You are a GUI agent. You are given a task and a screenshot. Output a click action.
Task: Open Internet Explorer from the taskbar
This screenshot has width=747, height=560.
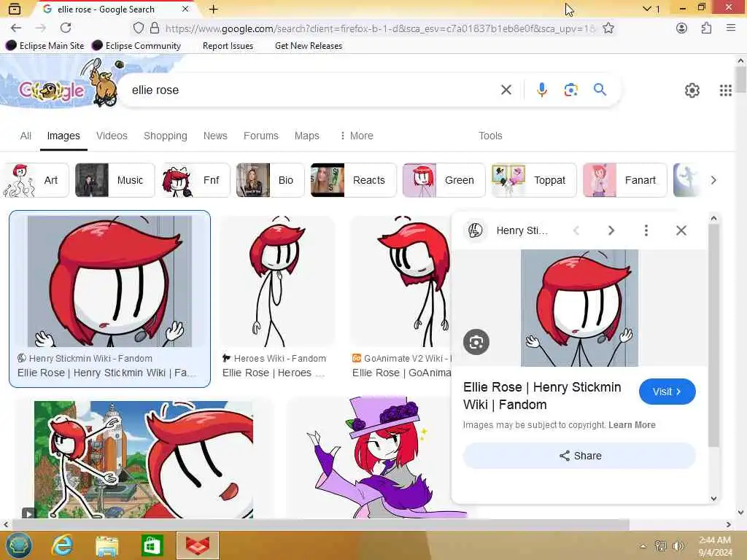(x=62, y=545)
